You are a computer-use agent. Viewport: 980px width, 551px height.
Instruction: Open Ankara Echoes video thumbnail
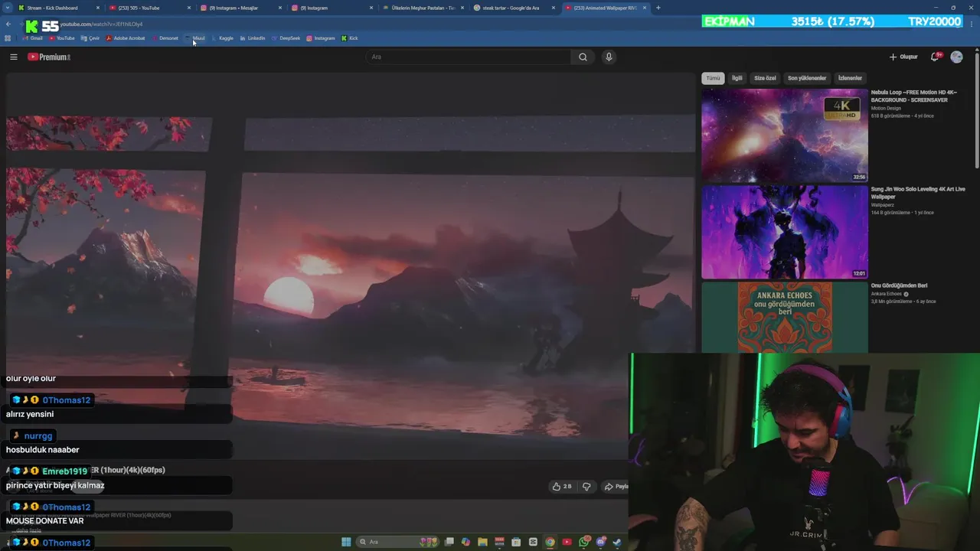pyautogui.click(x=785, y=318)
